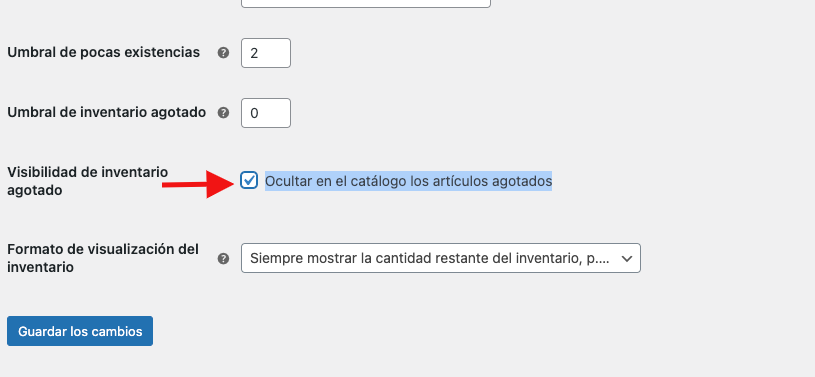
Task: Click the Guardar los cambios button
Action: click(x=80, y=331)
